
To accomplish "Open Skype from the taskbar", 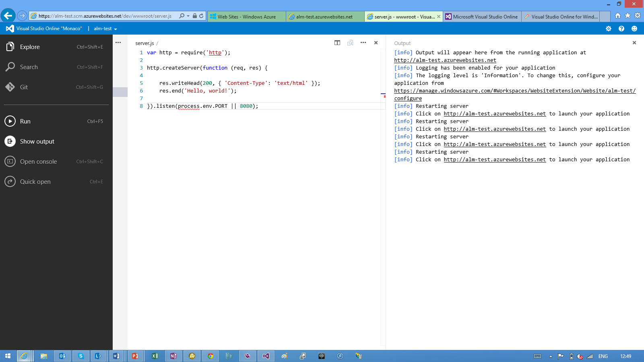I will point(81,356).
